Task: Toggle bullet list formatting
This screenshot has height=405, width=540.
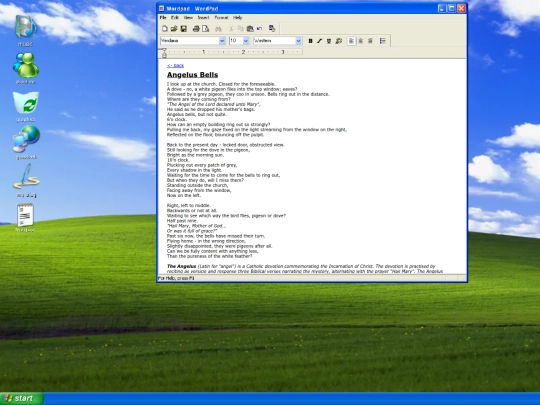Action: (x=383, y=41)
